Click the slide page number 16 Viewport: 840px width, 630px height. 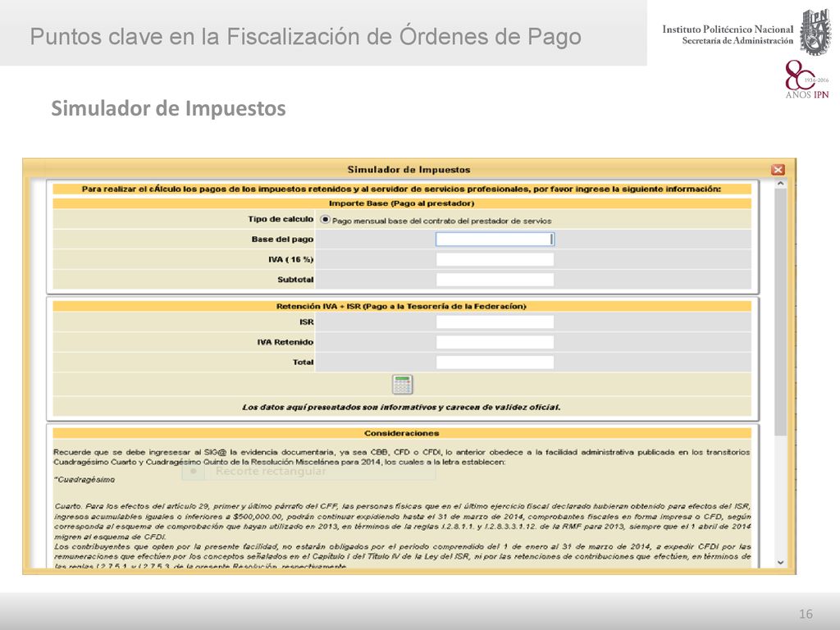point(806,614)
